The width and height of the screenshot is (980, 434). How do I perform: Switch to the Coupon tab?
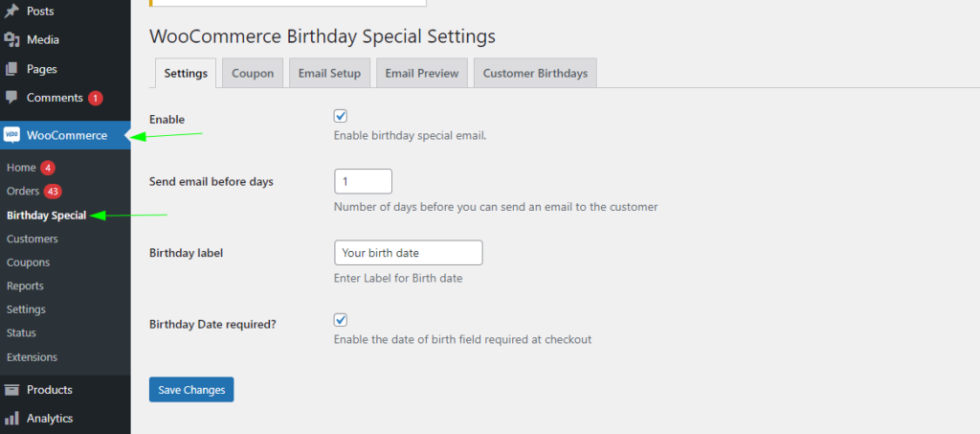(x=253, y=73)
